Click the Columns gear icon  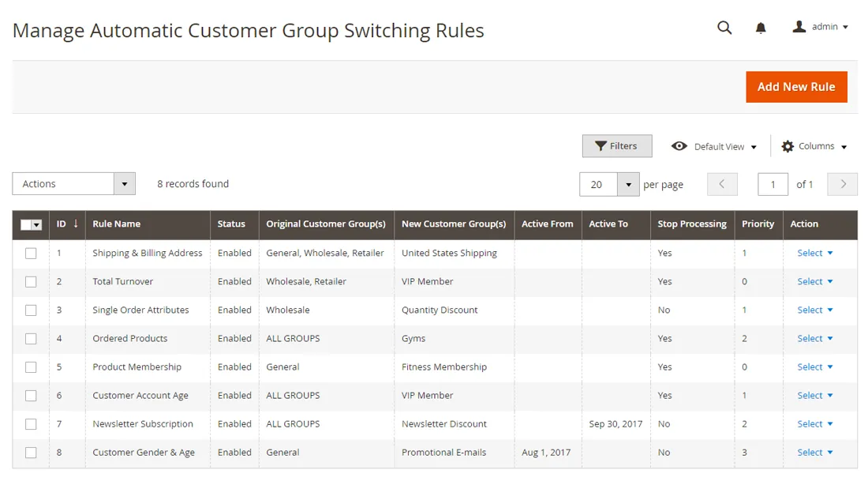(788, 146)
